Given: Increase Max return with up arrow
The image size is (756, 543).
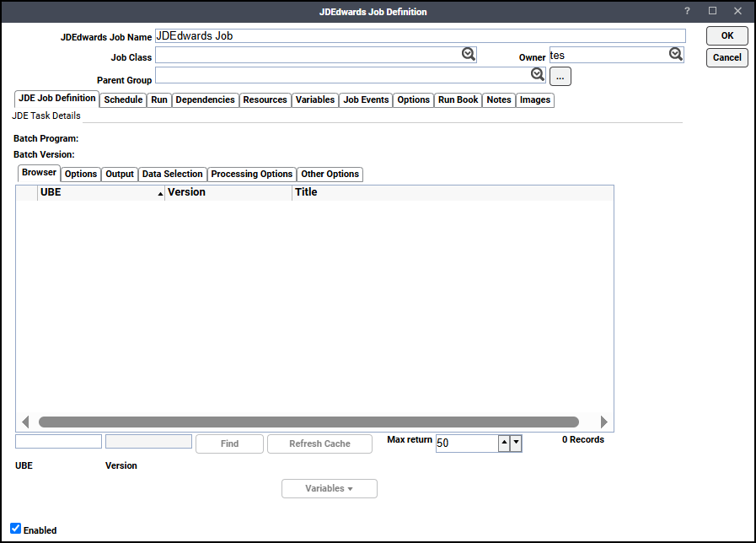Looking at the screenshot, I should click(504, 443).
